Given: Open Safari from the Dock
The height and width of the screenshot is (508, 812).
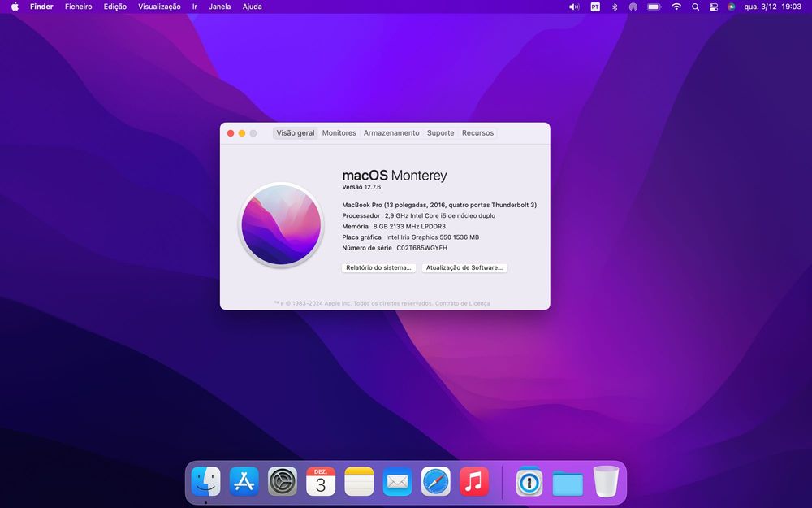Looking at the screenshot, I should click(x=436, y=481).
